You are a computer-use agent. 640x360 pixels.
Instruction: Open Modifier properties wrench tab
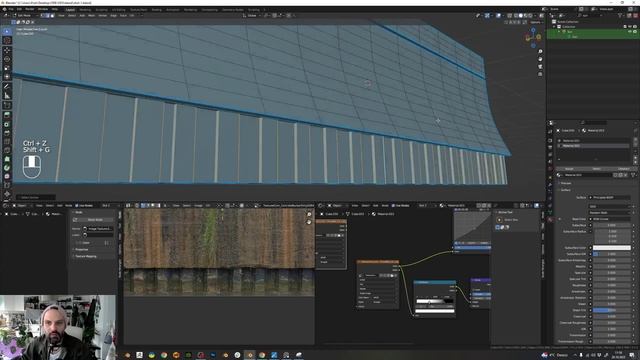pos(550,184)
